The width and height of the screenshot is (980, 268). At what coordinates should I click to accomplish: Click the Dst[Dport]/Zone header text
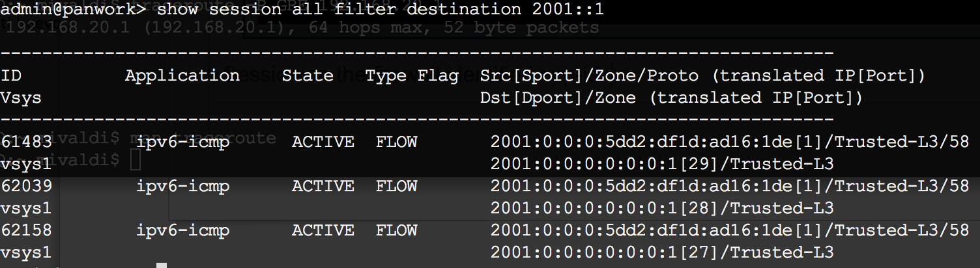(x=558, y=98)
